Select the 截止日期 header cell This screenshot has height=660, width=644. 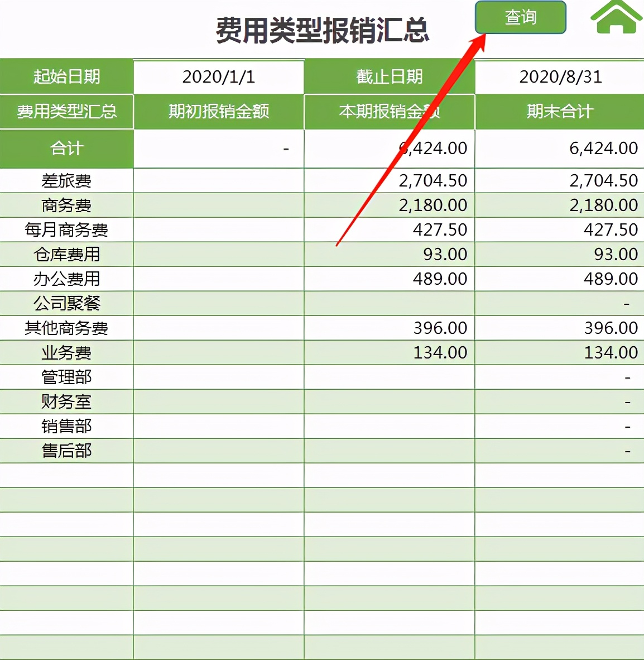coord(389,76)
